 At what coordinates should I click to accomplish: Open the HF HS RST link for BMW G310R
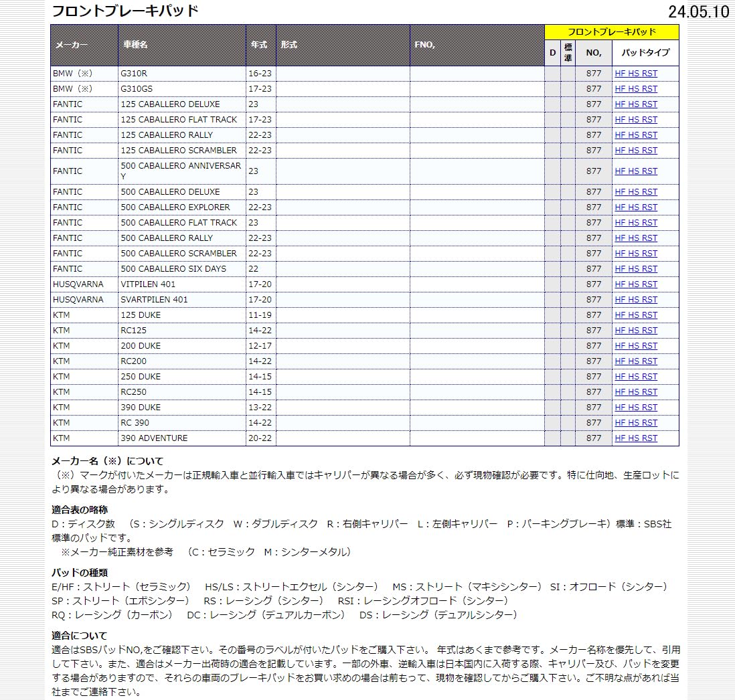coord(636,74)
